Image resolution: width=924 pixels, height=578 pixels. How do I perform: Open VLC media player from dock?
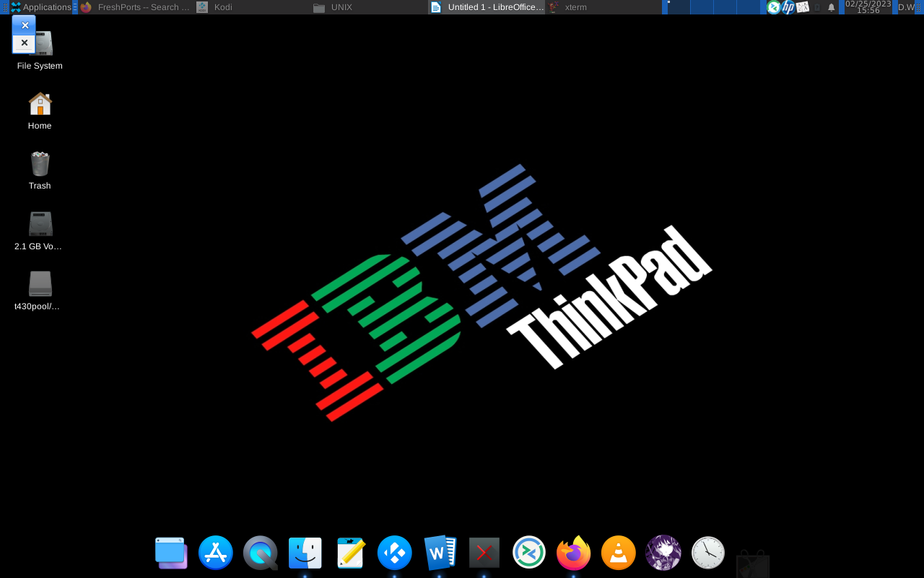[x=618, y=553]
